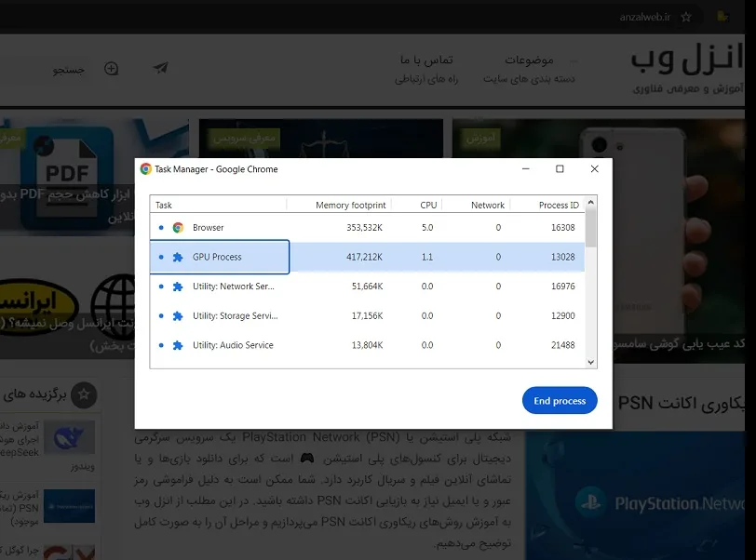Image resolution: width=756 pixels, height=560 pixels.
Task: Click the انزل وب site logo
Action: pos(687,58)
